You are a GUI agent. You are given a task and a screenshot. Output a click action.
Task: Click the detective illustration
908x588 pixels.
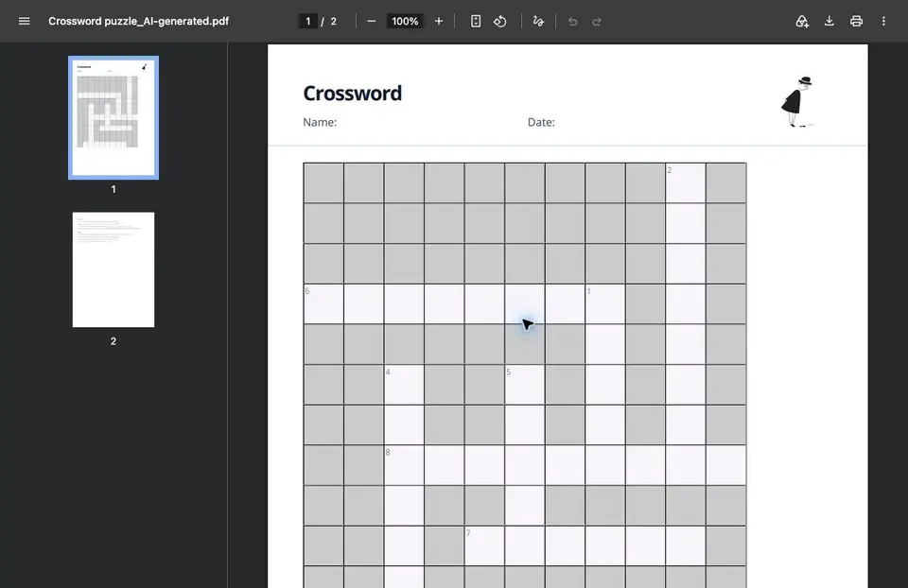(x=797, y=102)
